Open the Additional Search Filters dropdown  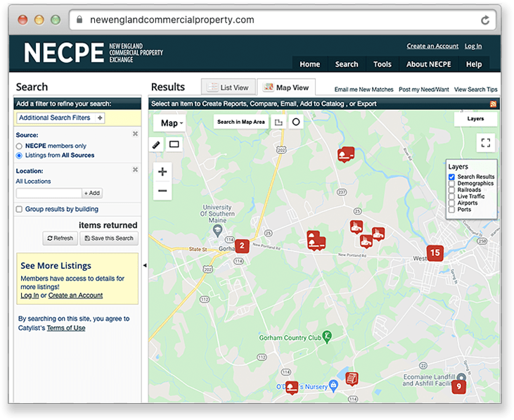point(60,117)
